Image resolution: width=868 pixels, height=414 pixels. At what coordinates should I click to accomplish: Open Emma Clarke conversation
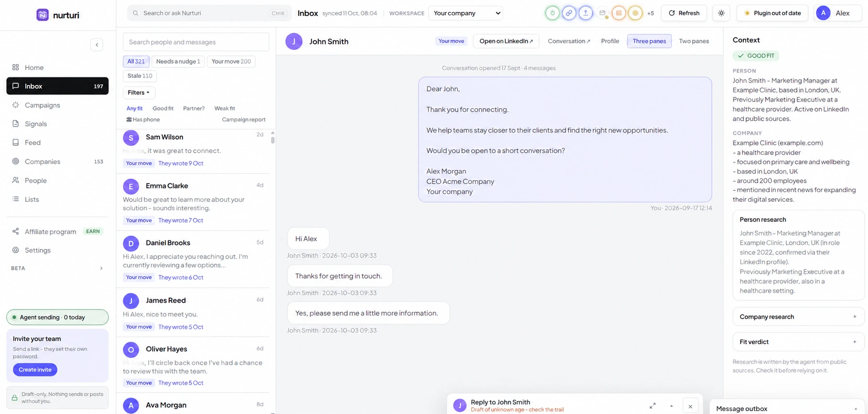(x=194, y=203)
